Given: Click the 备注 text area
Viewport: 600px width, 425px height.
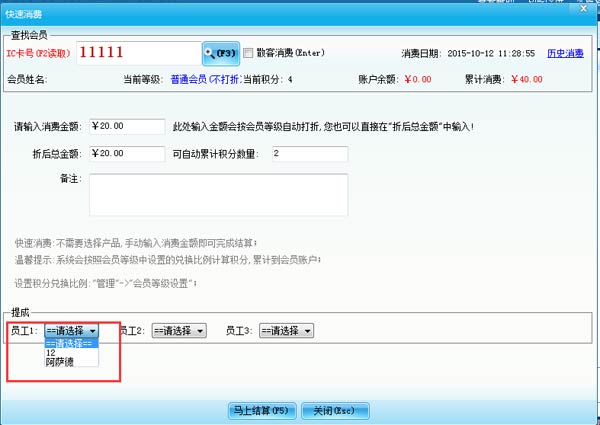Looking at the screenshot, I should coord(218,195).
